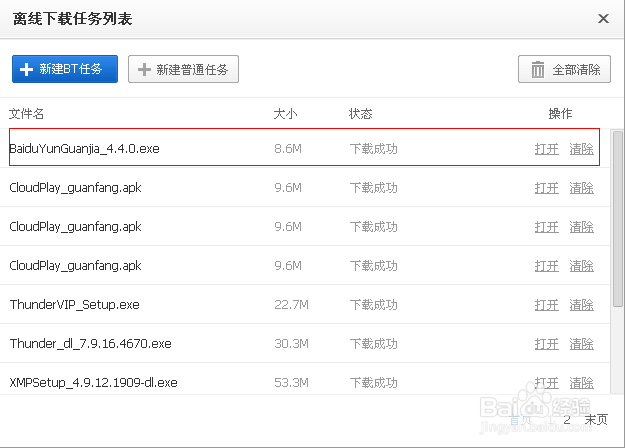The image size is (625, 448).
Task: Open Thunder_dl_7.9.16.4670.exe via its 打开 link
Action: point(546,344)
